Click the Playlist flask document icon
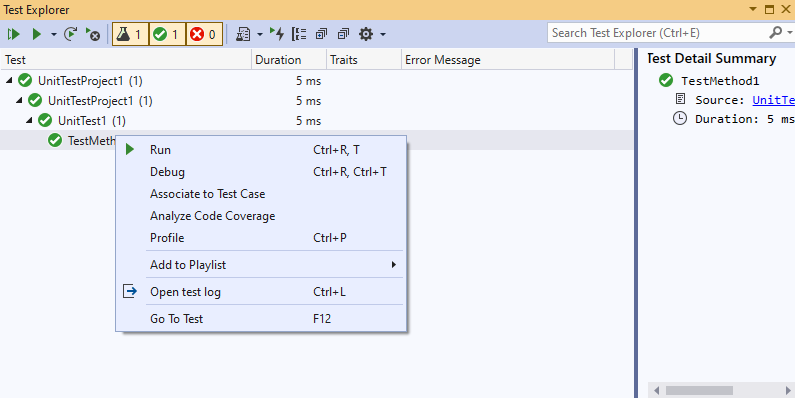Image resolution: width=795 pixels, height=398 pixels. (x=243, y=34)
